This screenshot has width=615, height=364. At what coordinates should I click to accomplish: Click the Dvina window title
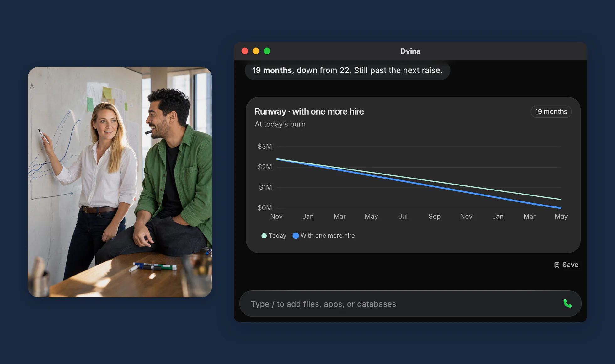tap(410, 51)
